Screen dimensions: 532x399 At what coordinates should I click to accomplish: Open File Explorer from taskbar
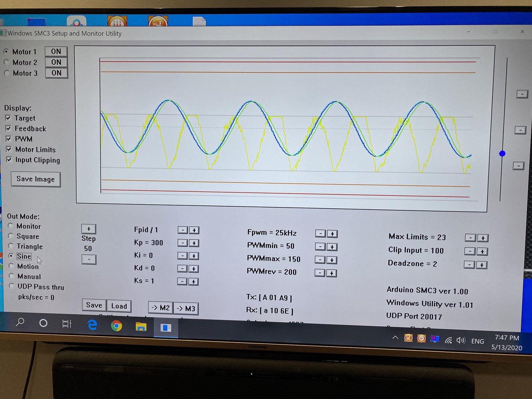tap(141, 327)
